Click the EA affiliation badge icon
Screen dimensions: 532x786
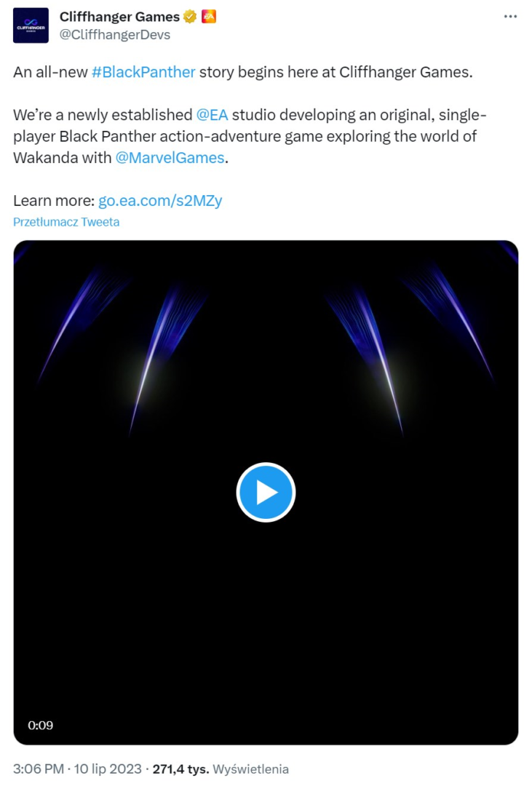(208, 17)
